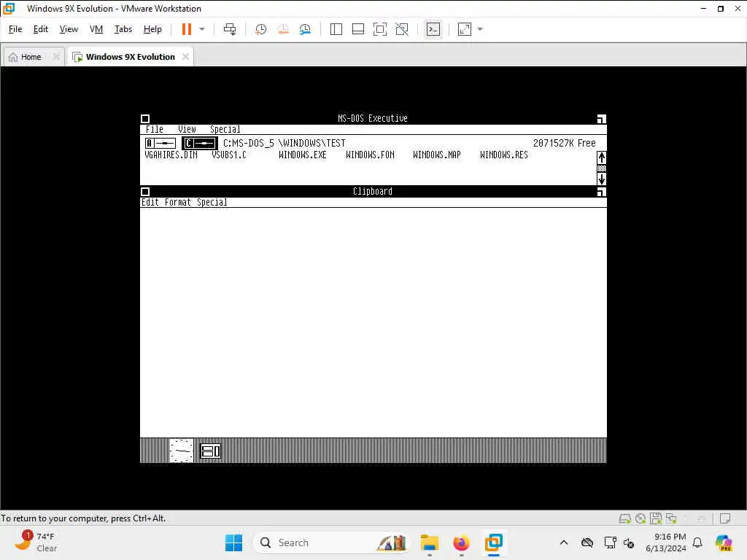
Task: Open the Windows Start menu
Action: [233, 542]
